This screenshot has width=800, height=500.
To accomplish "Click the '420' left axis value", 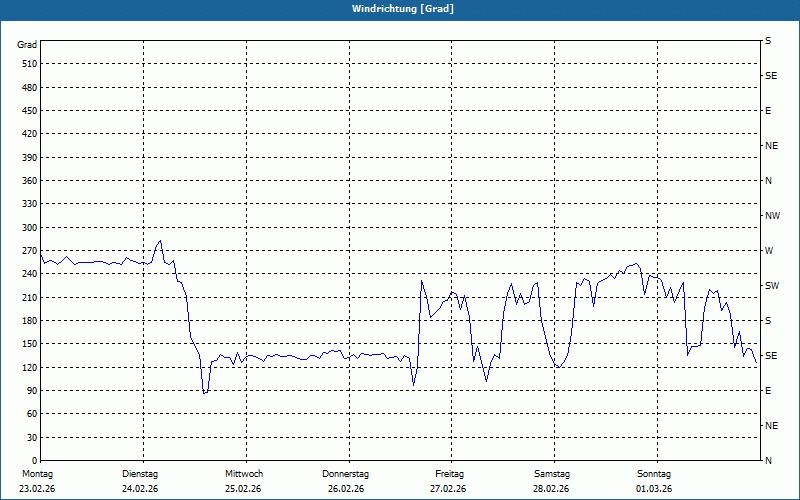I will pyautogui.click(x=30, y=134).
